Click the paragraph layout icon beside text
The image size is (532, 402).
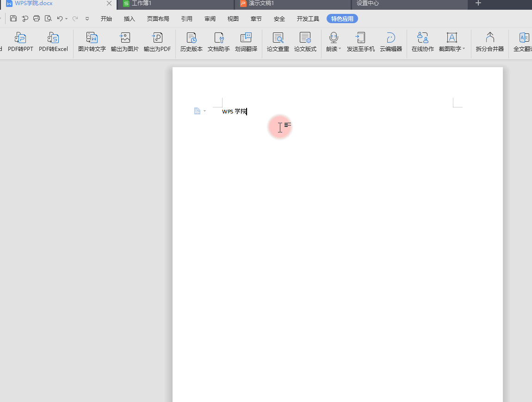pyautogui.click(x=197, y=111)
